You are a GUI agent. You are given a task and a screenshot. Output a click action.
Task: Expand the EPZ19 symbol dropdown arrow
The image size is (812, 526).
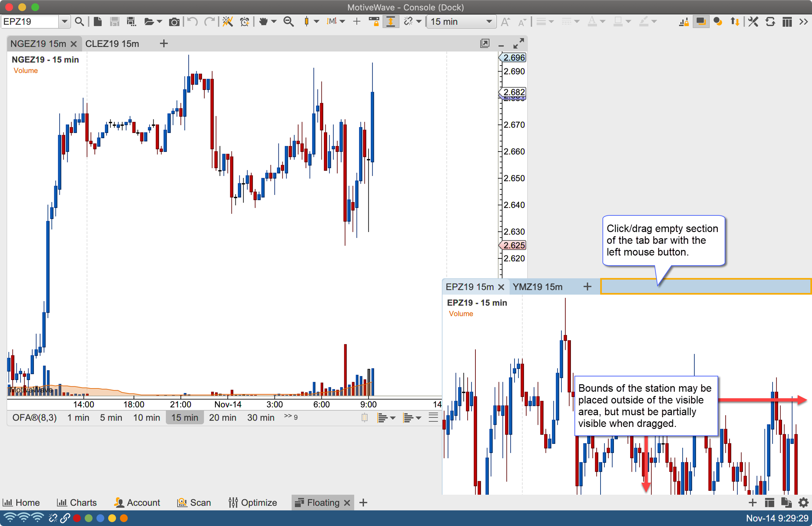64,22
